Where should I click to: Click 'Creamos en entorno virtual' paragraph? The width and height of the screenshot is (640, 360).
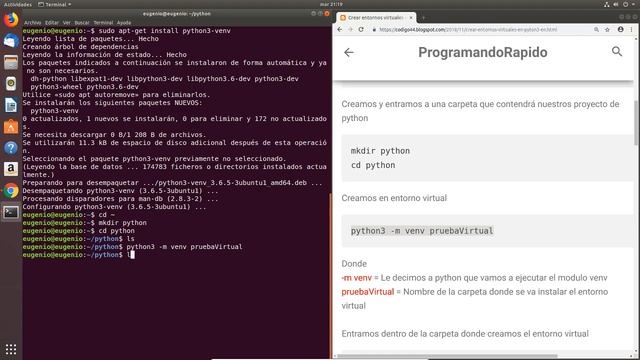click(x=394, y=198)
